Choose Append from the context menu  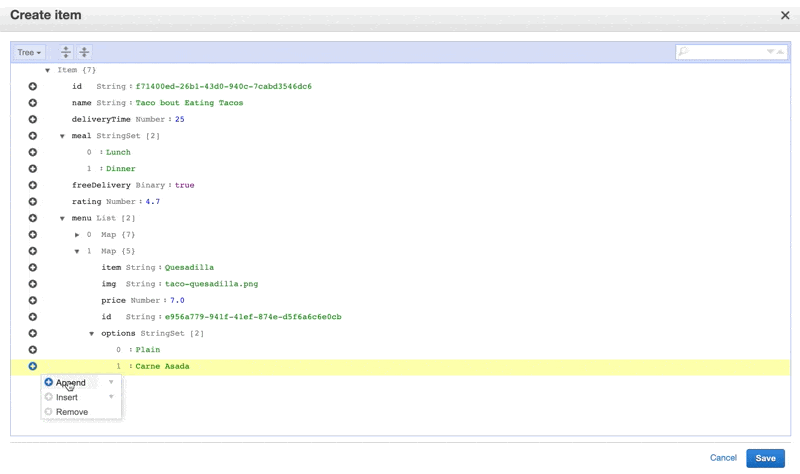[x=70, y=383]
